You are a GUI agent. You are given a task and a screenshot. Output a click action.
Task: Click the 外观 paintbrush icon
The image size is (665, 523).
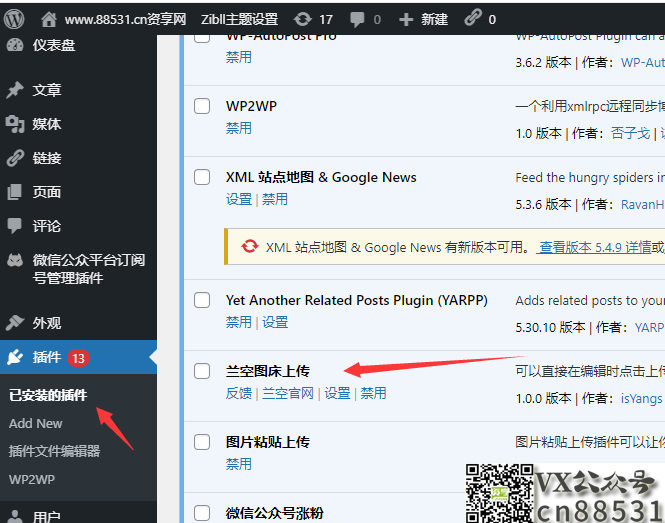[x=15, y=323]
